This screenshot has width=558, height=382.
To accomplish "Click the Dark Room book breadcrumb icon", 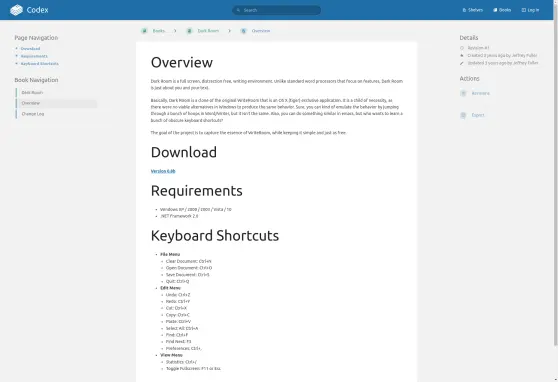I will (189, 31).
